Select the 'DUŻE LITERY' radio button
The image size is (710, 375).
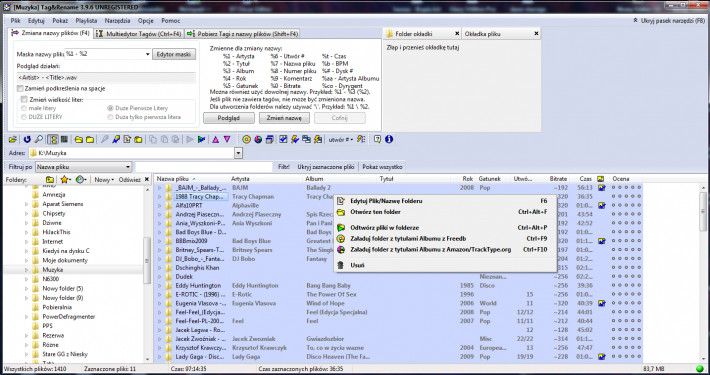24,117
